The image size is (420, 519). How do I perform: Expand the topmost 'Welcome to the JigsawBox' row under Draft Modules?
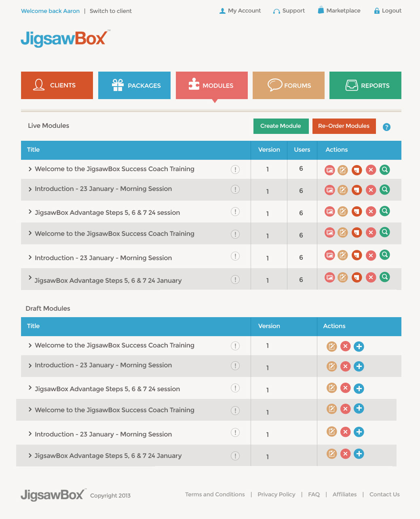pos(30,345)
